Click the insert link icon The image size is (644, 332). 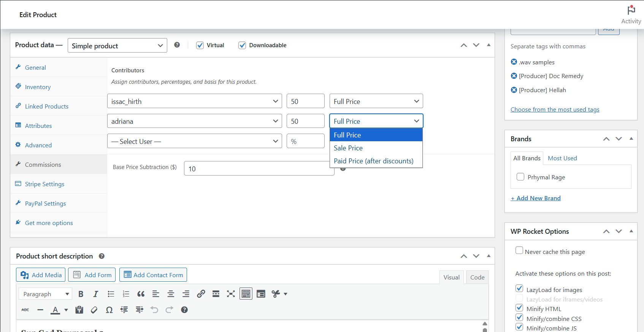pos(201,294)
